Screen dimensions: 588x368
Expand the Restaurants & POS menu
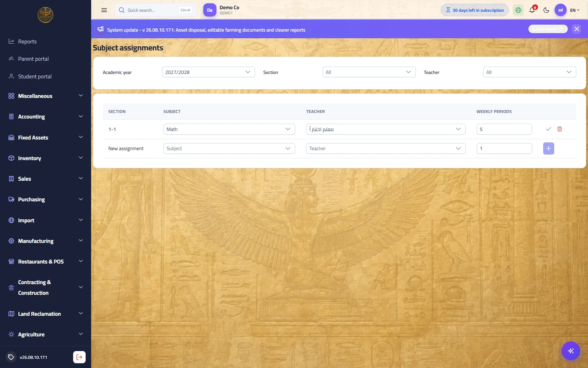click(46, 262)
